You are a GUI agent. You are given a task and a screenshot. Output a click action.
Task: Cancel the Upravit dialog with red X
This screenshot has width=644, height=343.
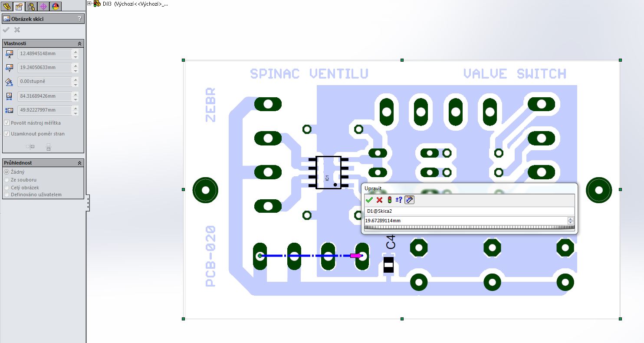[x=379, y=200]
